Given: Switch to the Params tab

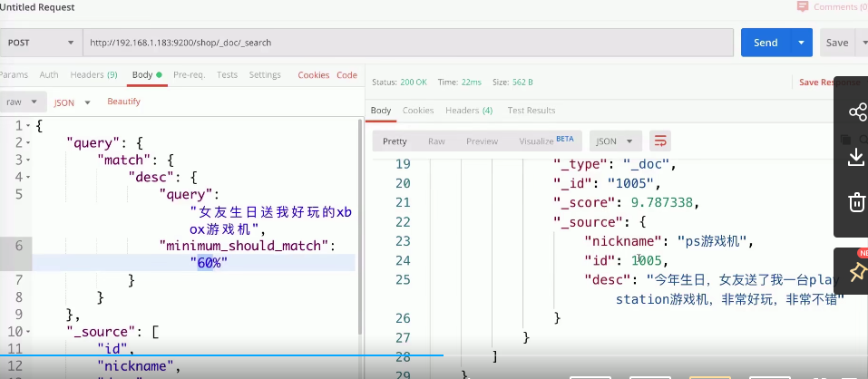Looking at the screenshot, I should pos(15,74).
